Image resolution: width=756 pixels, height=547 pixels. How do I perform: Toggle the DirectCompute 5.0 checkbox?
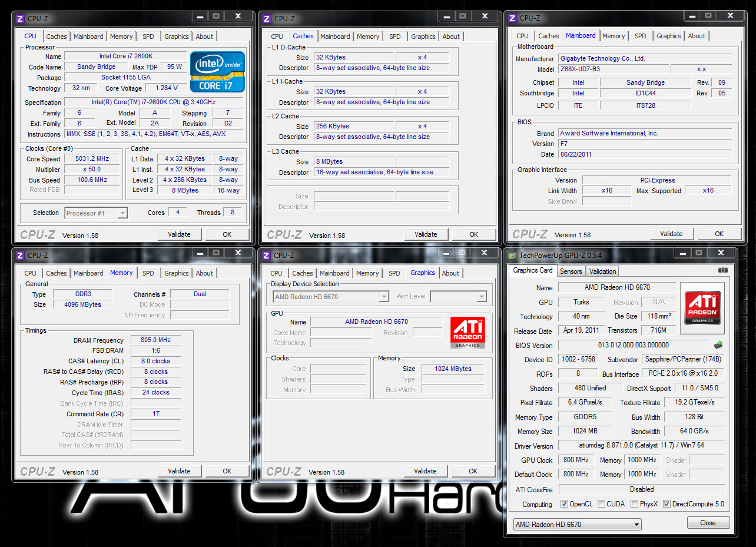click(667, 504)
